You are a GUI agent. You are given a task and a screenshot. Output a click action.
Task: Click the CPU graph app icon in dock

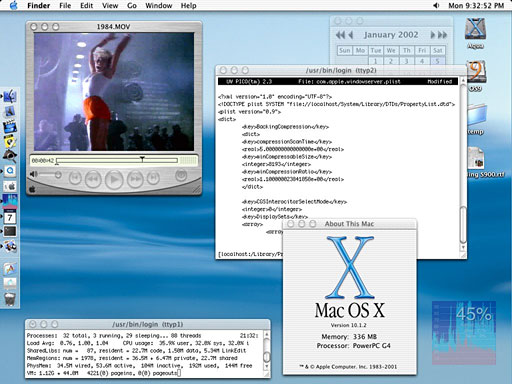click(10, 201)
